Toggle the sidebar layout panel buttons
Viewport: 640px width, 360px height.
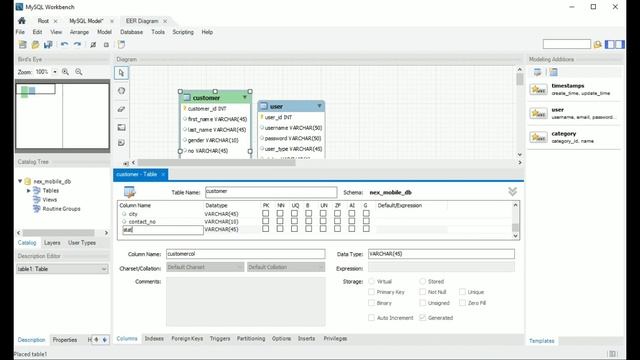(x=615, y=44)
